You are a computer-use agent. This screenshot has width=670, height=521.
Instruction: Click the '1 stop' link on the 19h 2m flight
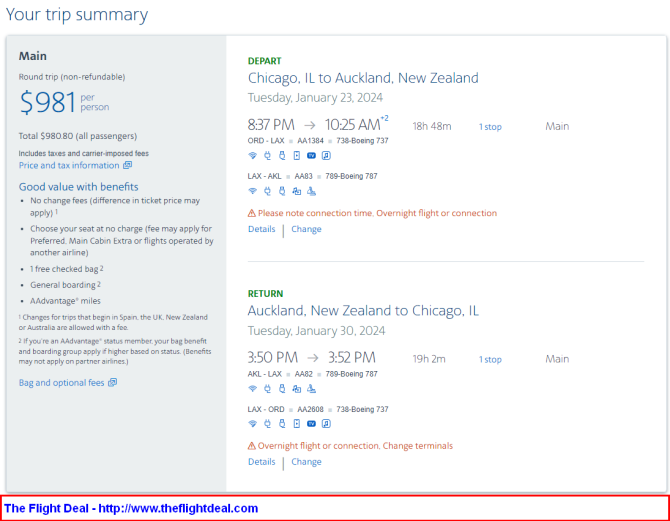pyautogui.click(x=490, y=359)
